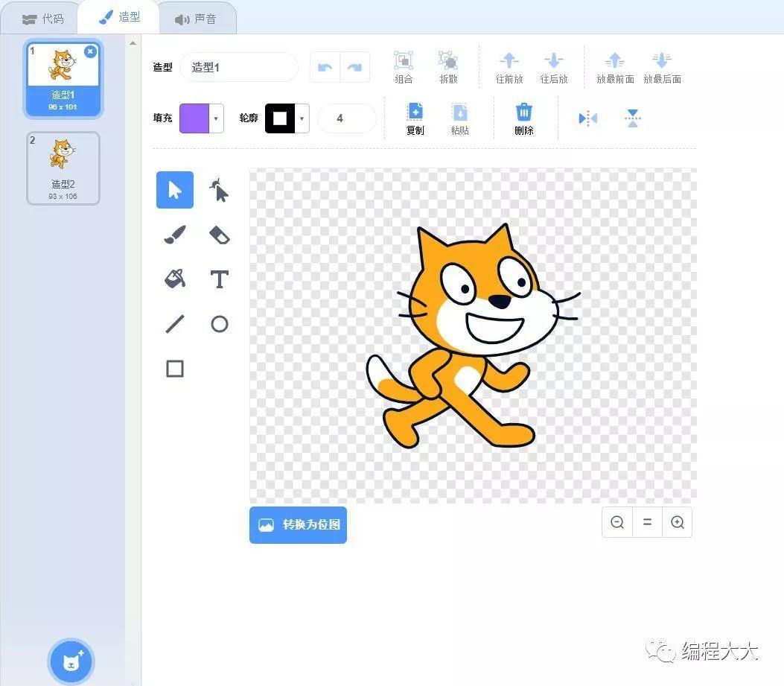Switch to the 造型 (Costumes) tab
This screenshot has width=784, height=686.
pos(120,18)
